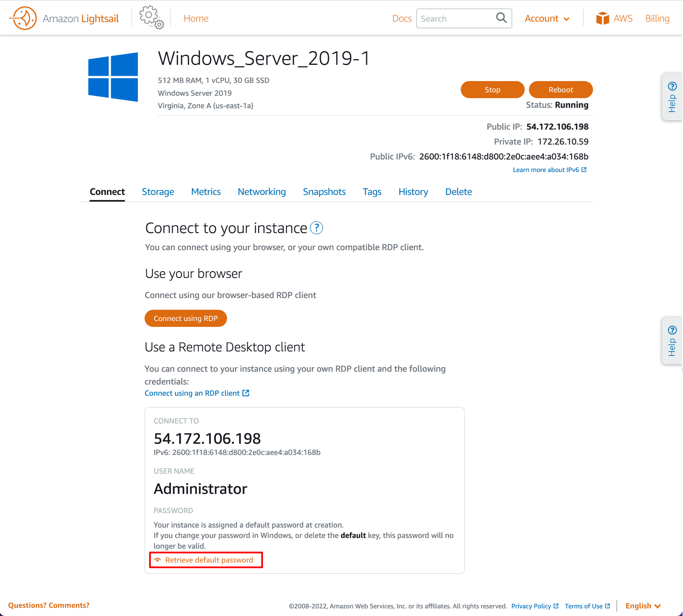Expand the Account dropdown
This screenshot has width=683, height=616.
coord(547,18)
